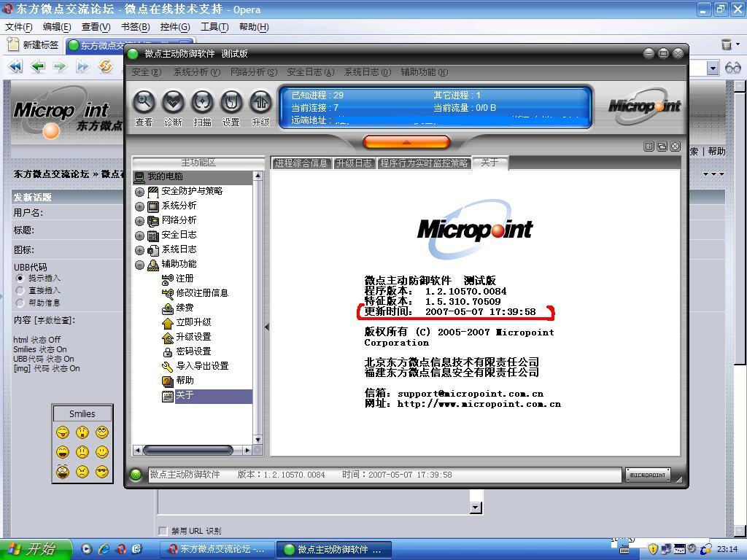Click the MICROPOINT button in status bar

tap(648, 475)
